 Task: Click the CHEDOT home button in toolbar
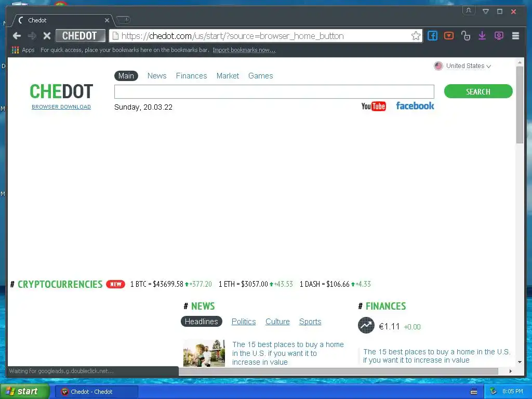pyautogui.click(x=81, y=36)
